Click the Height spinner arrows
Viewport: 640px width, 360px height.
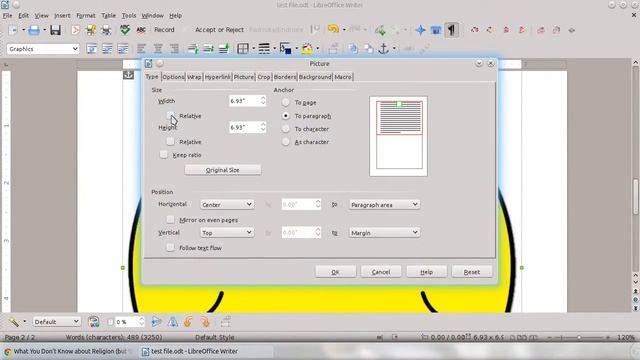(x=263, y=127)
